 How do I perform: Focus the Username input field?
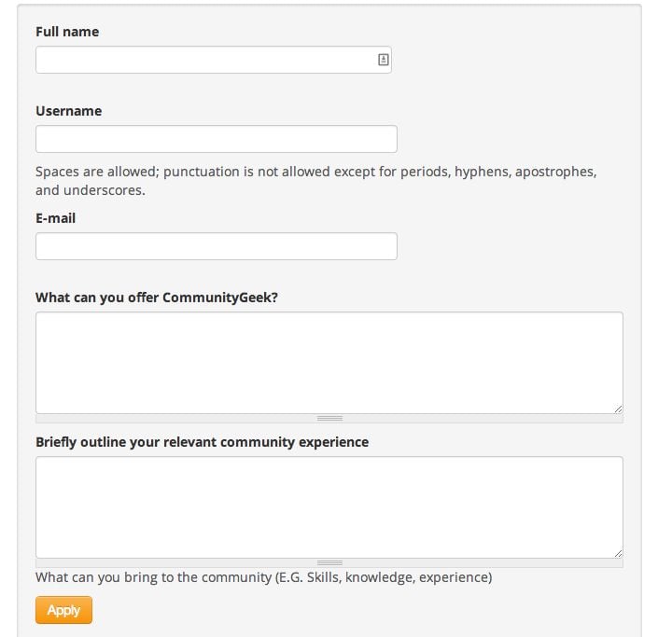point(217,139)
